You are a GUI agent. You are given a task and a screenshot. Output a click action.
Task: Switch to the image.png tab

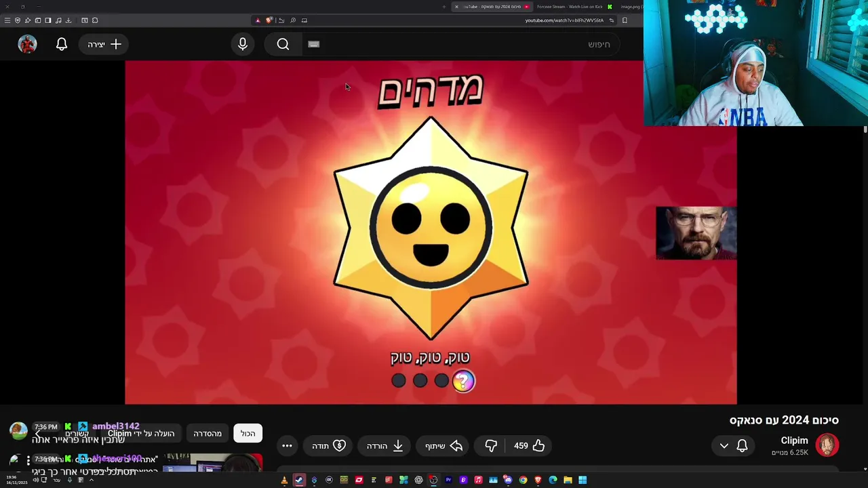(x=631, y=7)
